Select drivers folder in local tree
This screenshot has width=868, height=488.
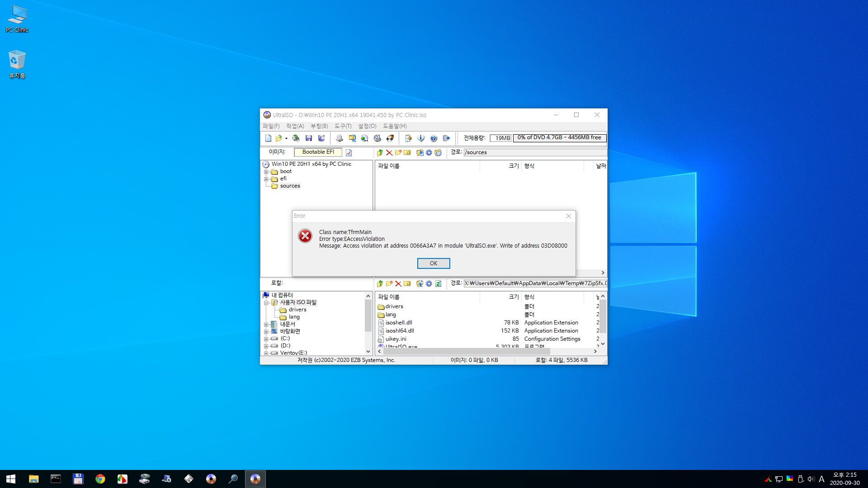(x=297, y=310)
